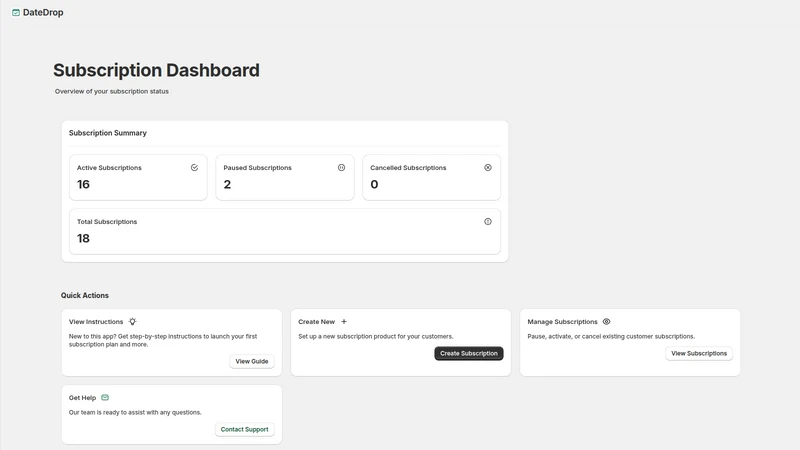Click the 'Set up a new subscription product' text
This screenshot has width=800, height=450.
click(x=376, y=336)
